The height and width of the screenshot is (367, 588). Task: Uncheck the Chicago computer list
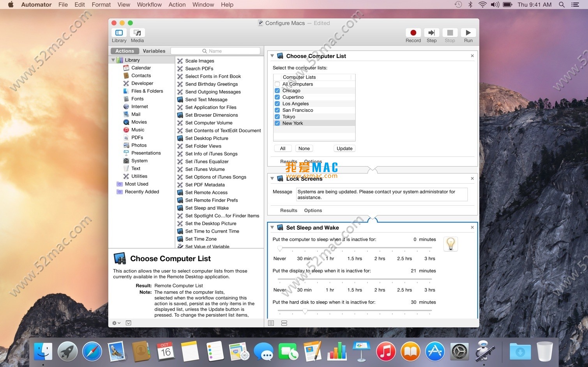tap(277, 91)
